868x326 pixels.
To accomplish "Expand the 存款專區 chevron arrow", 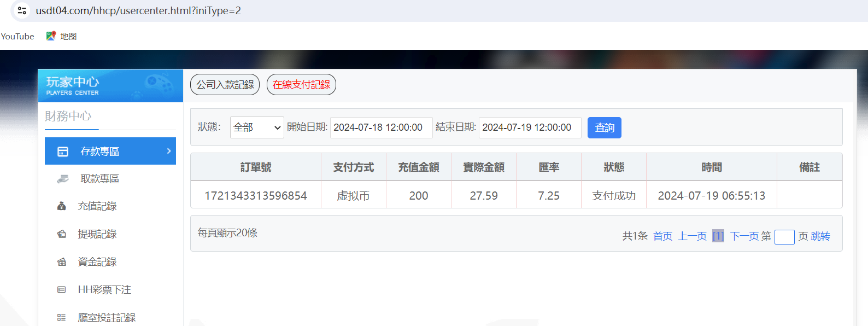I will [x=169, y=151].
